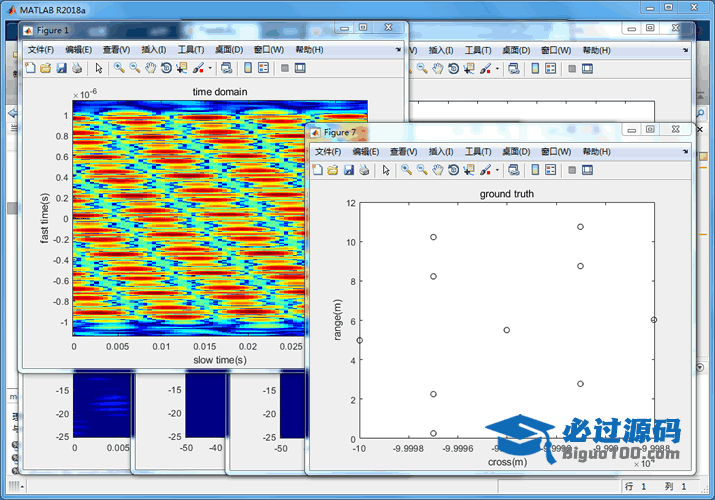Open 桌面(D) menu in Figure 7

(x=516, y=151)
